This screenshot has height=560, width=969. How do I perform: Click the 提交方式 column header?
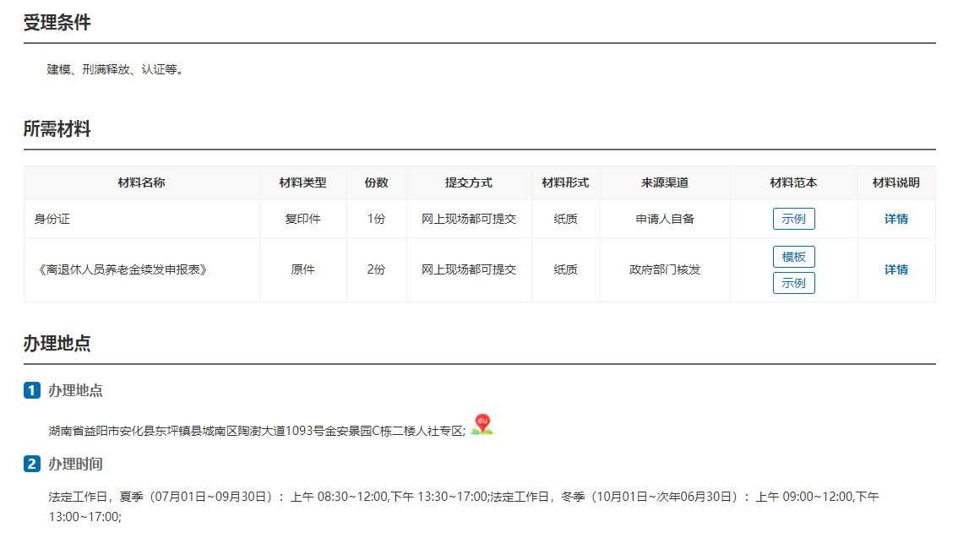click(x=469, y=182)
